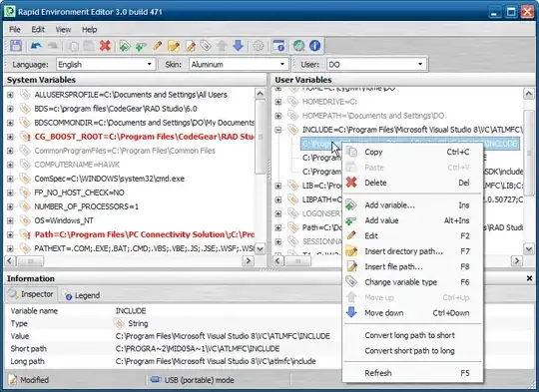The image size is (539, 392).
Task: Click the pencil Edit toolbar icon
Action: (x=157, y=46)
